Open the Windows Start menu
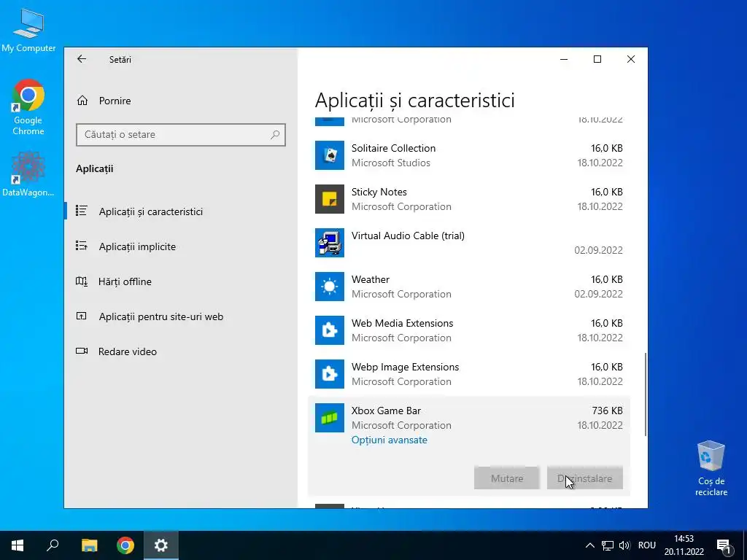This screenshot has height=560, width=747. click(x=18, y=545)
